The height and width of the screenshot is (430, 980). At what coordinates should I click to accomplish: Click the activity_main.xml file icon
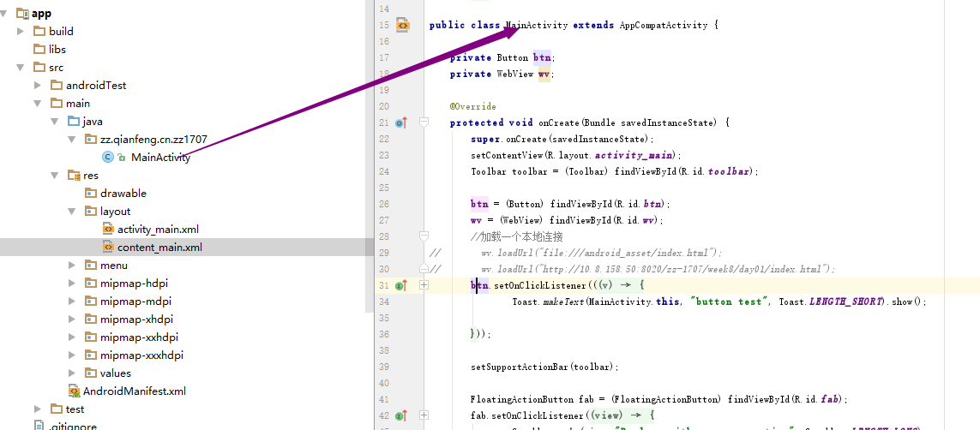pos(107,230)
